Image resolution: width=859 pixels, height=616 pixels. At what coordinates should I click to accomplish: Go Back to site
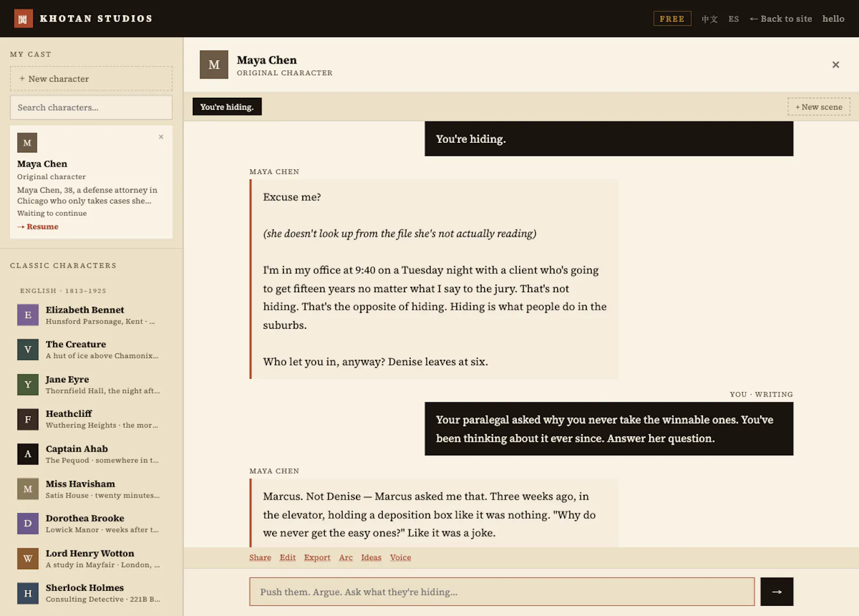[x=781, y=19]
